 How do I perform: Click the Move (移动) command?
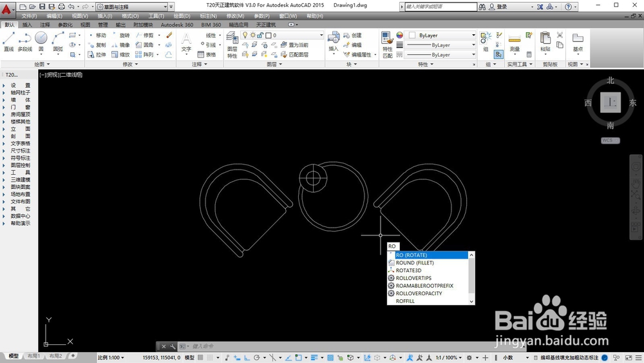tap(97, 35)
